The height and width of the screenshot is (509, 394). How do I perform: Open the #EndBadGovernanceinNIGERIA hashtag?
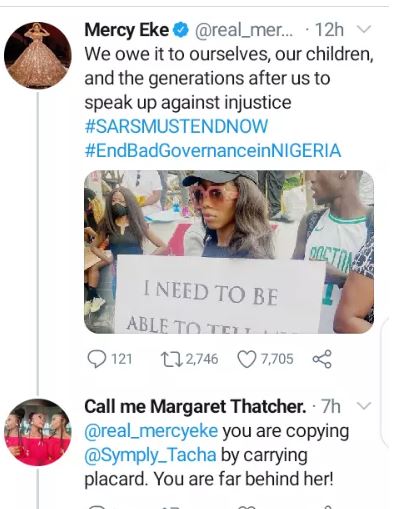click(213, 150)
